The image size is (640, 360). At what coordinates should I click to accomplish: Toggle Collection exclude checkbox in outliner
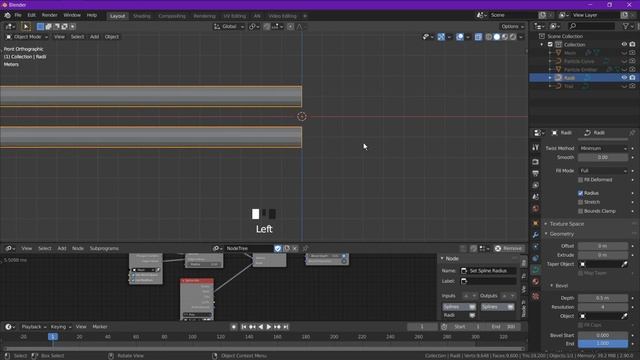click(550, 44)
